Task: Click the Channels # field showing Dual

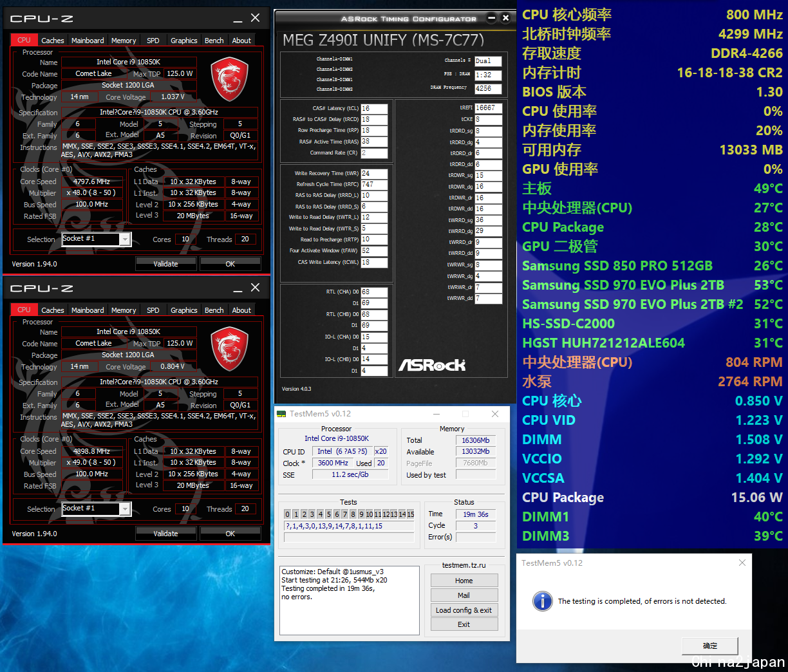Action: (x=488, y=61)
